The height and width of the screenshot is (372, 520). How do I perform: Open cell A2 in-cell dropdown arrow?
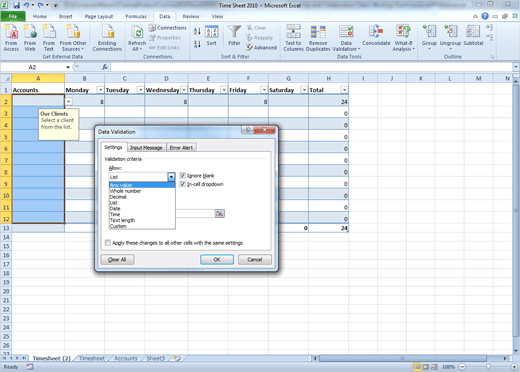pyautogui.click(x=68, y=101)
